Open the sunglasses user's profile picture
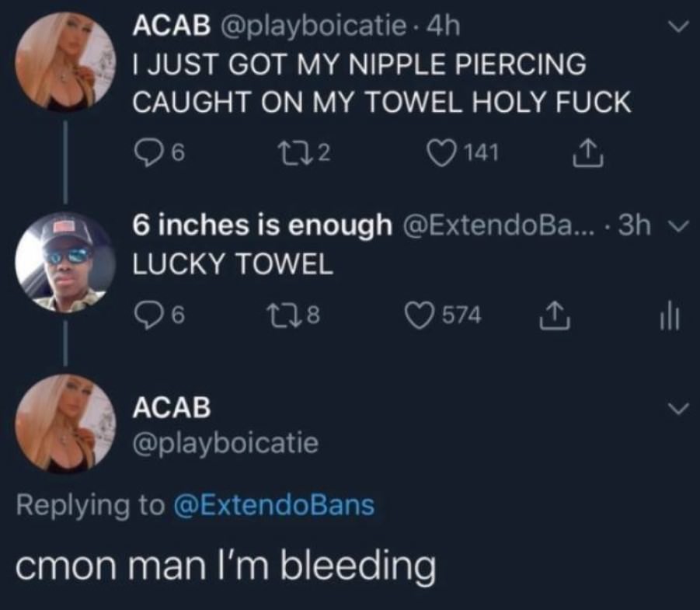This screenshot has width=700, height=610. click(65, 262)
